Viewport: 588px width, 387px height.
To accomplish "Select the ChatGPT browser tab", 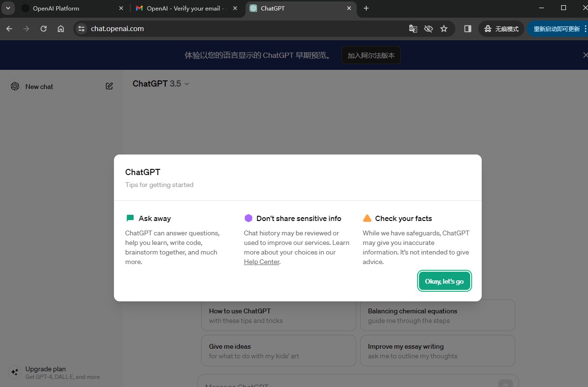I will 300,8.
